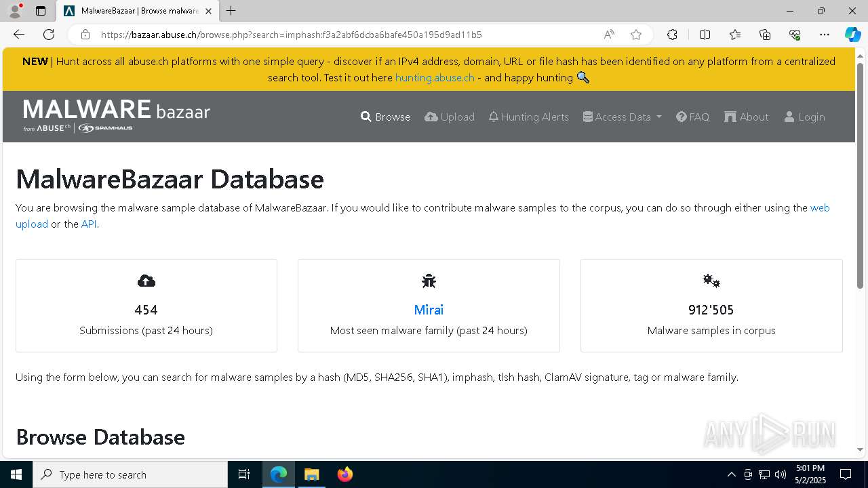
Task: Open Edge Settings and more menu
Action: pyautogui.click(x=825, y=35)
